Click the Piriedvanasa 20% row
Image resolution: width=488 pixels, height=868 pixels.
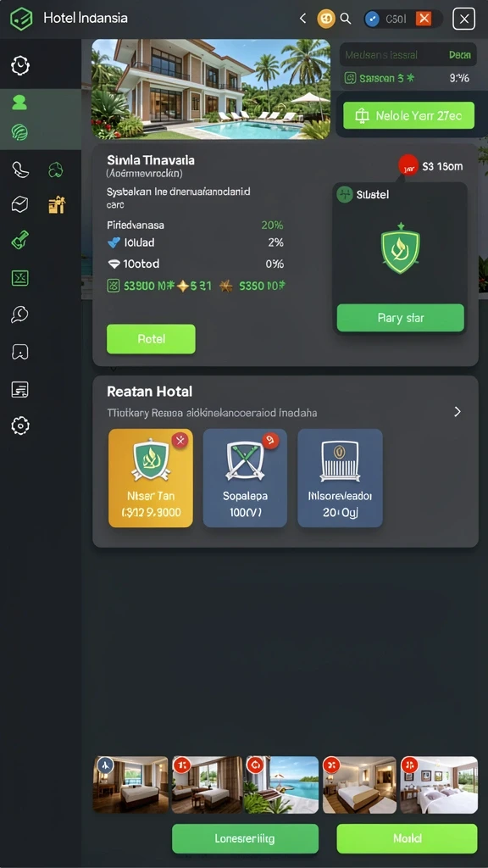(x=195, y=225)
